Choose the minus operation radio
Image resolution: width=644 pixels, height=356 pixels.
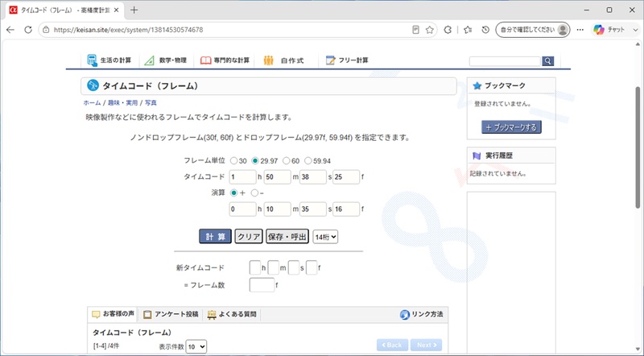click(254, 192)
